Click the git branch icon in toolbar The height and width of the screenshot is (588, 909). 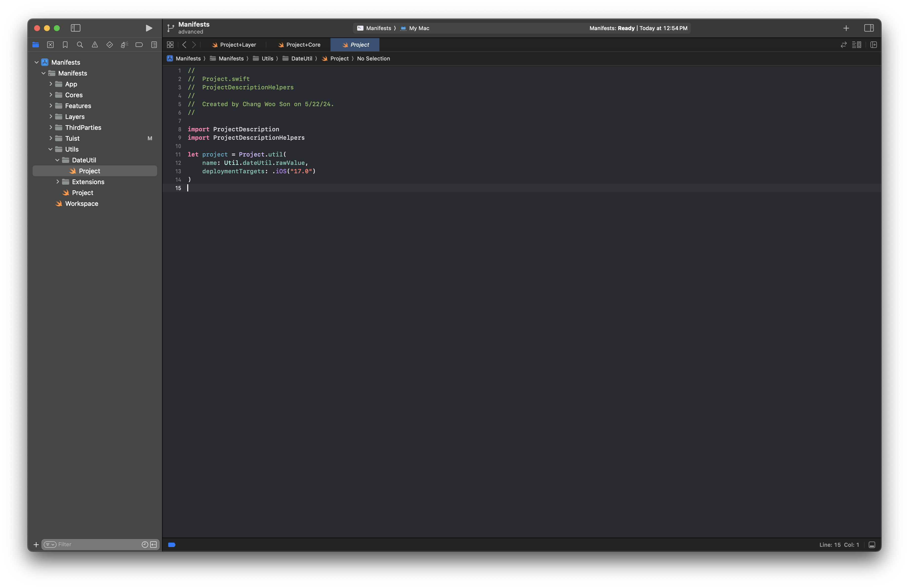tap(171, 28)
